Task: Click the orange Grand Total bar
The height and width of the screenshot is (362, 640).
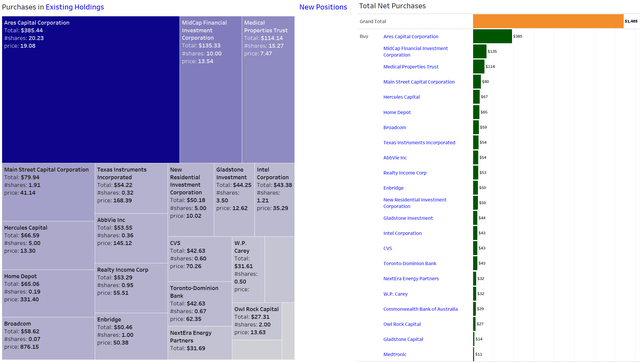Action: click(548, 21)
